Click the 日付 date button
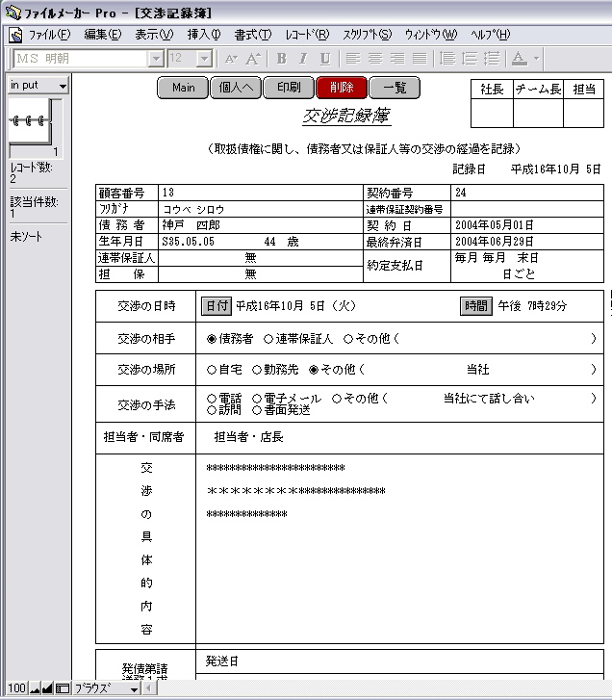Viewport: 612px width, 700px height. [217, 306]
